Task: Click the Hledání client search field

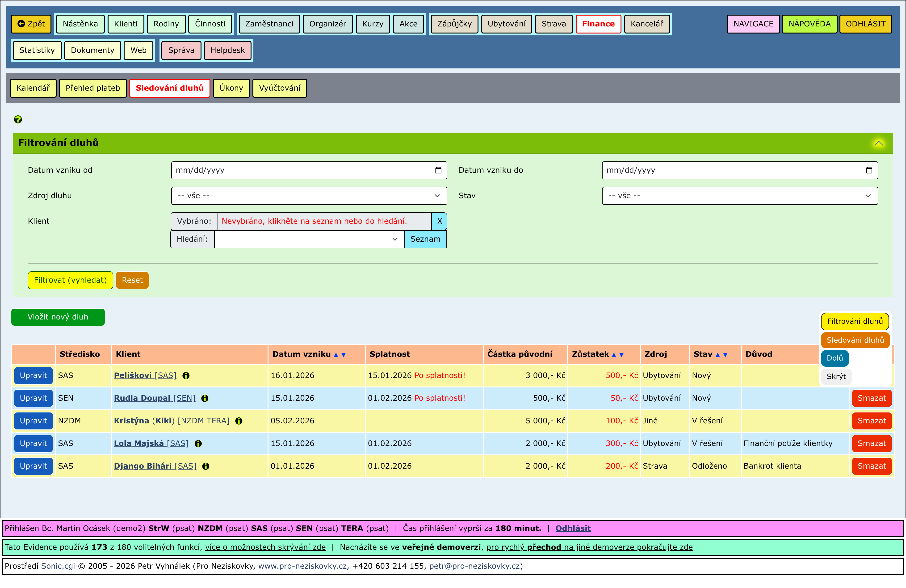Action: pos(305,239)
